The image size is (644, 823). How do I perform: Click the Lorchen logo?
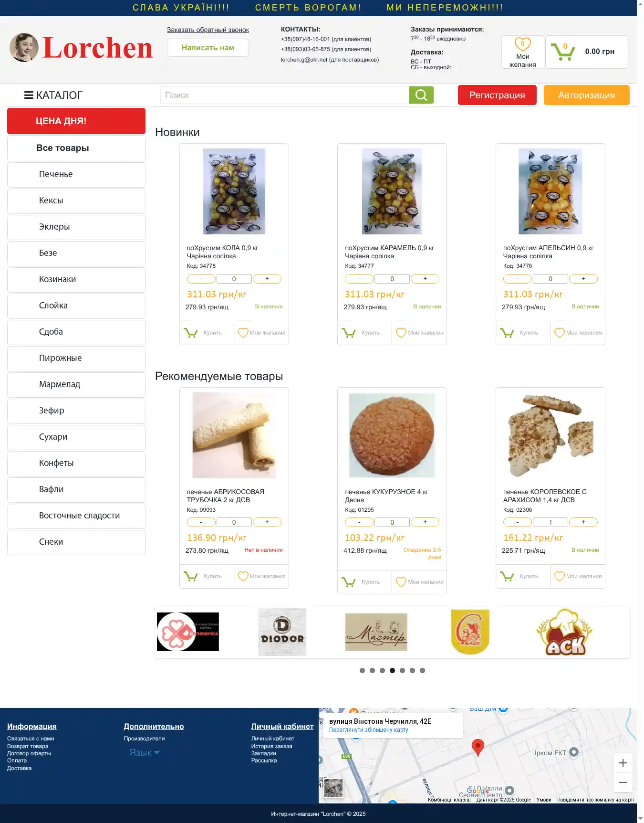[81, 48]
